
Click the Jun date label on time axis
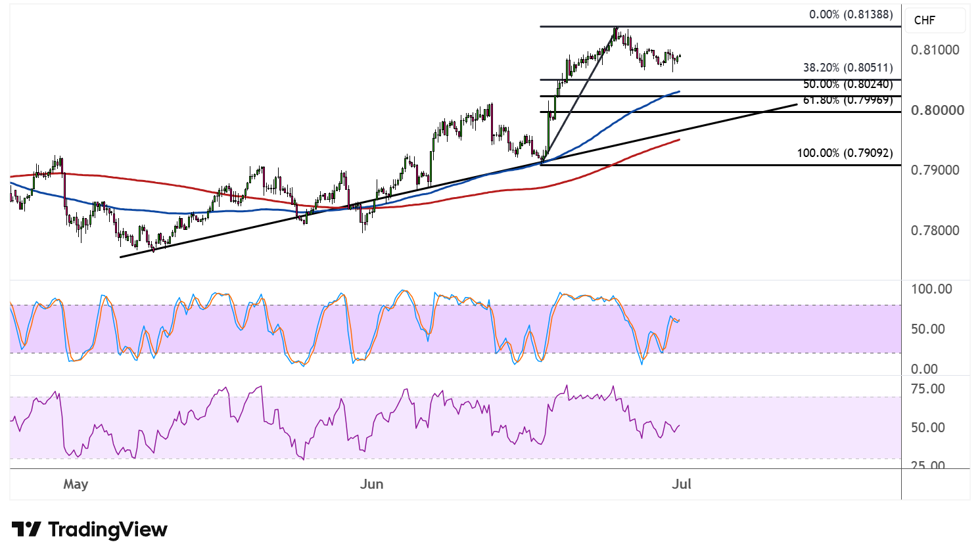pyautogui.click(x=372, y=484)
